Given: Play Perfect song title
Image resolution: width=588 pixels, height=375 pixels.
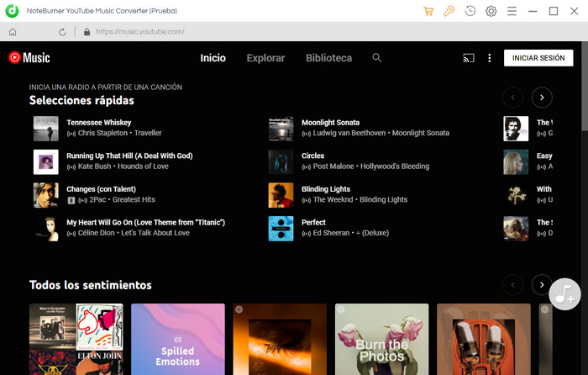Looking at the screenshot, I should click(x=313, y=222).
